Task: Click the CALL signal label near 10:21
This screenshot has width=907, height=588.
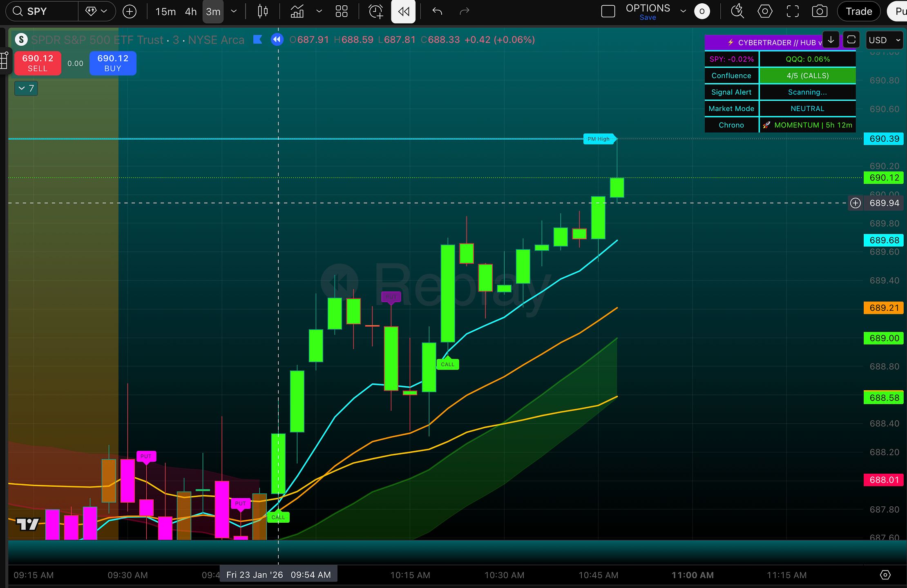Action: (448, 364)
